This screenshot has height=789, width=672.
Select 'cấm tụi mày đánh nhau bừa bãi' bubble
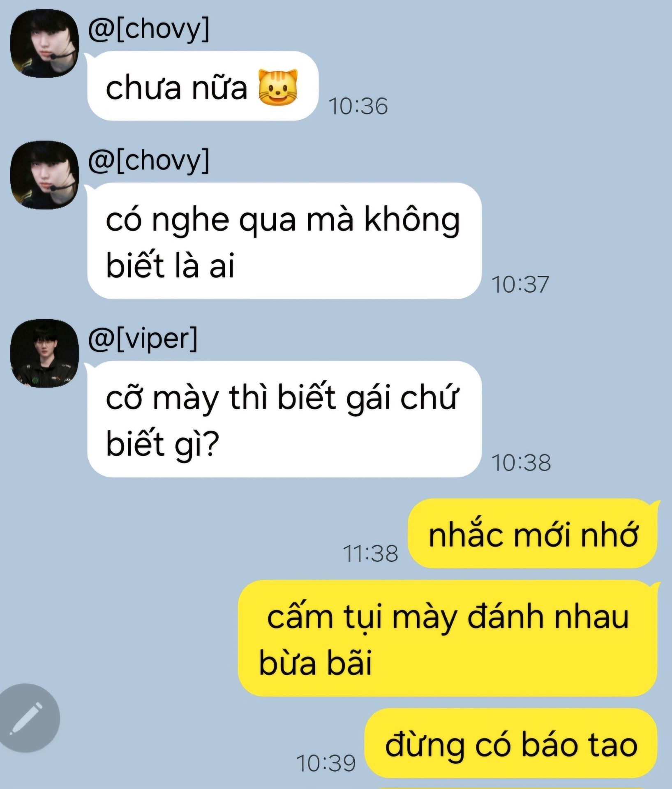448,638
